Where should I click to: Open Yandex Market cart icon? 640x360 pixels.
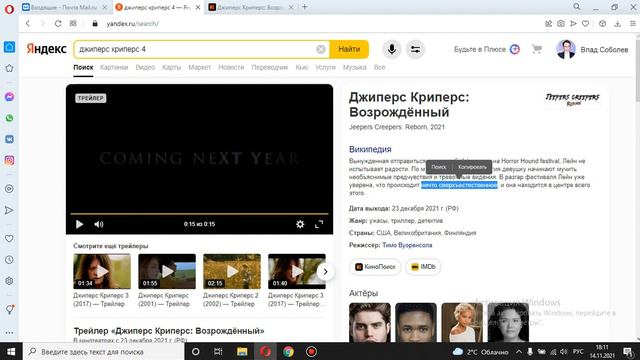(x=537, y=49)
